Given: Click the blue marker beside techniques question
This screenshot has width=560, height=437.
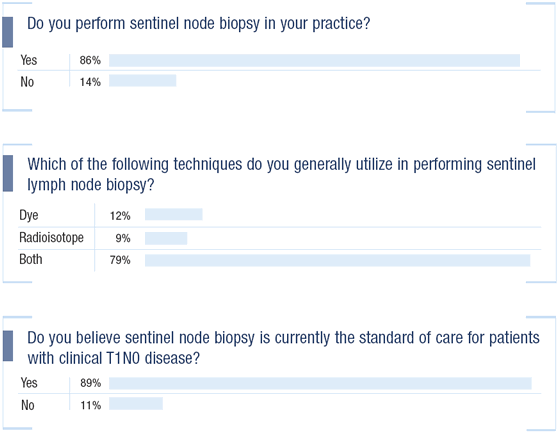Looking at the screenshot, I should [8, 174].
